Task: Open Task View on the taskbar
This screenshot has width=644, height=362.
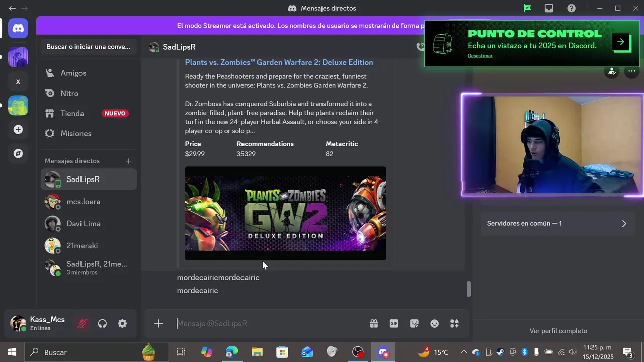Action: point(181,352)
